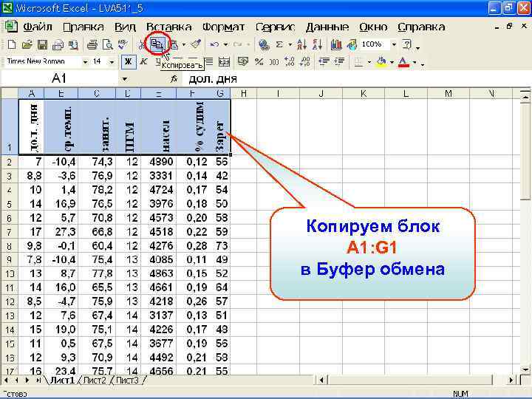Click the horizontal scrollbar right arrow

pyautogui.click(x=511, y=380)
